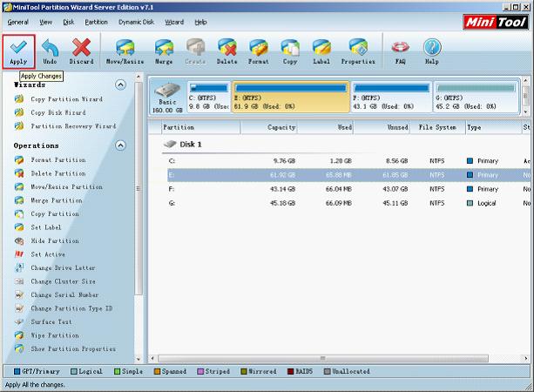Click the Used column header
The width and height of the screenshot is (534, 392).
(325, 127)
